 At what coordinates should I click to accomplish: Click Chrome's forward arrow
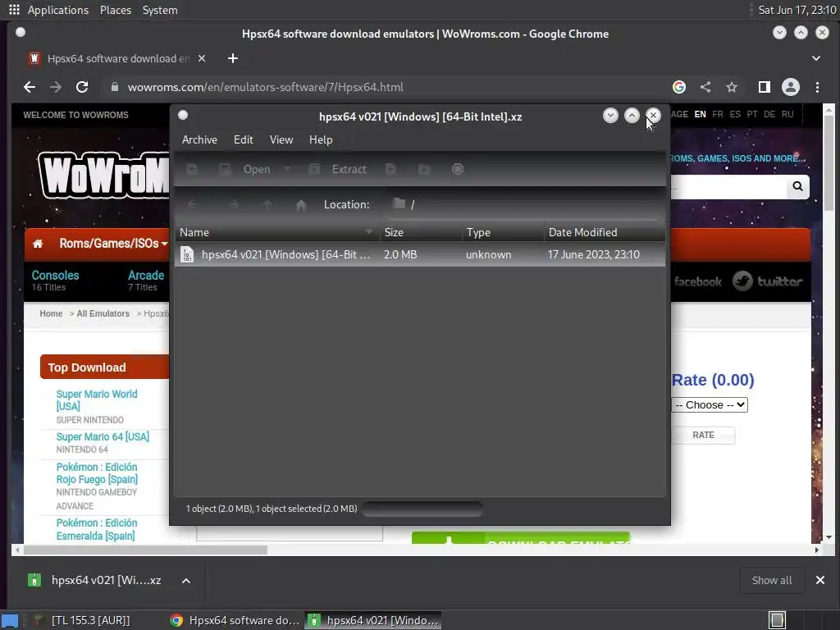pyautogui.click(x=56, y=87)
